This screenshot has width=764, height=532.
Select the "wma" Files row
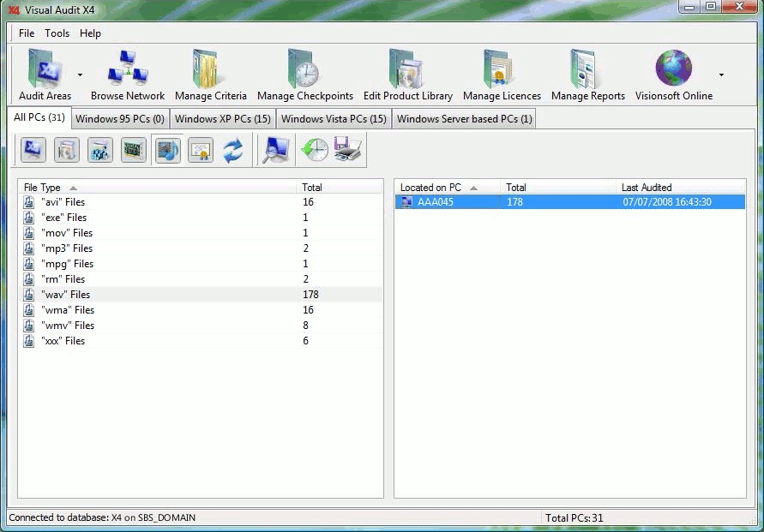point(201,310)
